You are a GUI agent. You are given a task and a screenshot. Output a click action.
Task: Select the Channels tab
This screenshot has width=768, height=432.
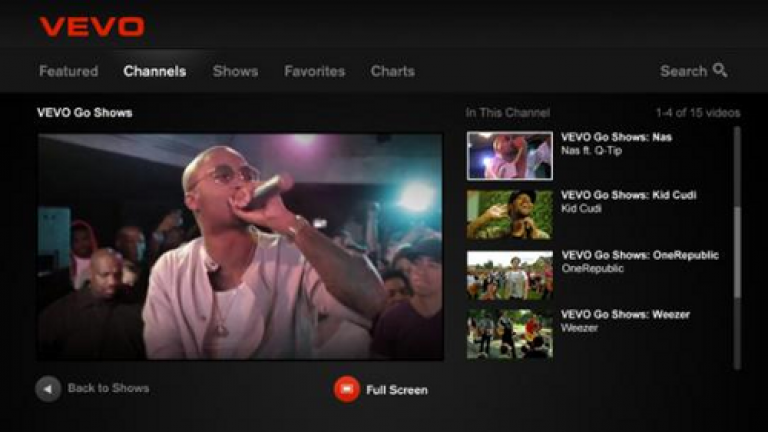point(155,71)
